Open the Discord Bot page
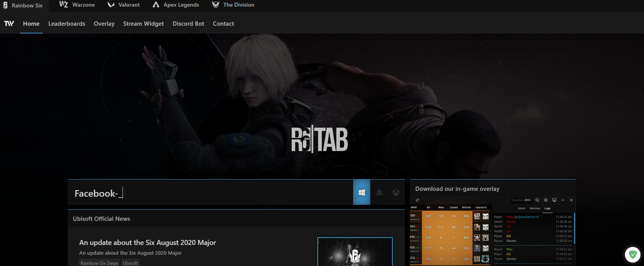 tap(188, 24)
